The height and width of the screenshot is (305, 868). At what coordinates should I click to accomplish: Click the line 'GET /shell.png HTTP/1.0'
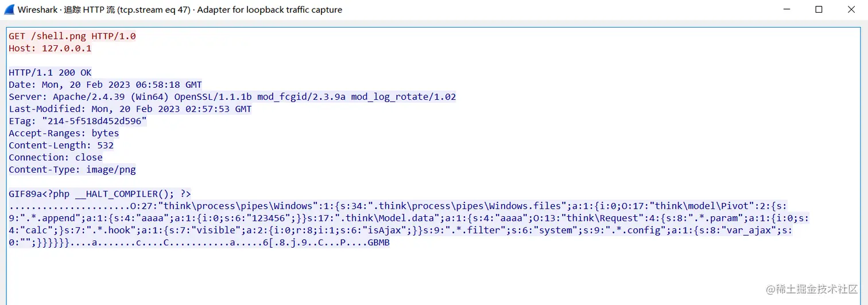pos(72,36)
